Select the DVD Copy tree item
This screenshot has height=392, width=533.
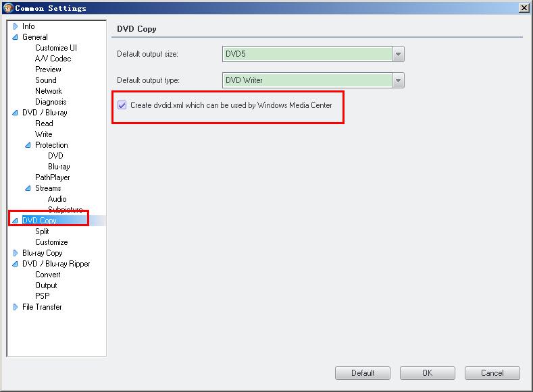point(39,221)
